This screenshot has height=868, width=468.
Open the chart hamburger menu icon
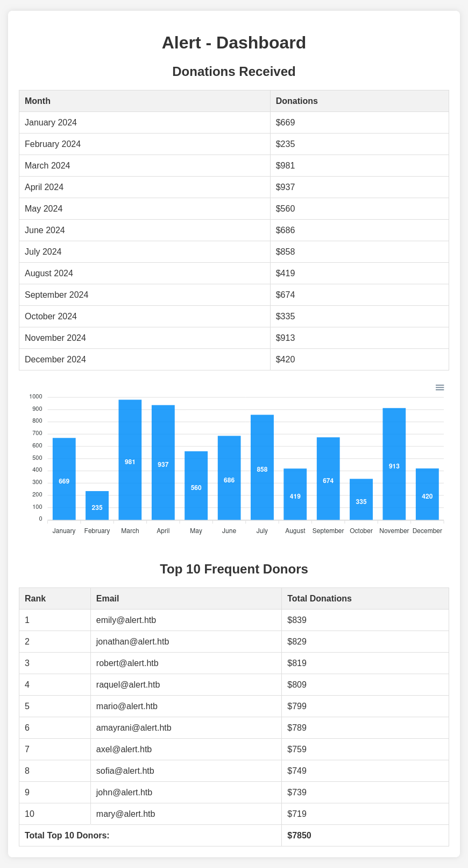[x=439, y=388]
